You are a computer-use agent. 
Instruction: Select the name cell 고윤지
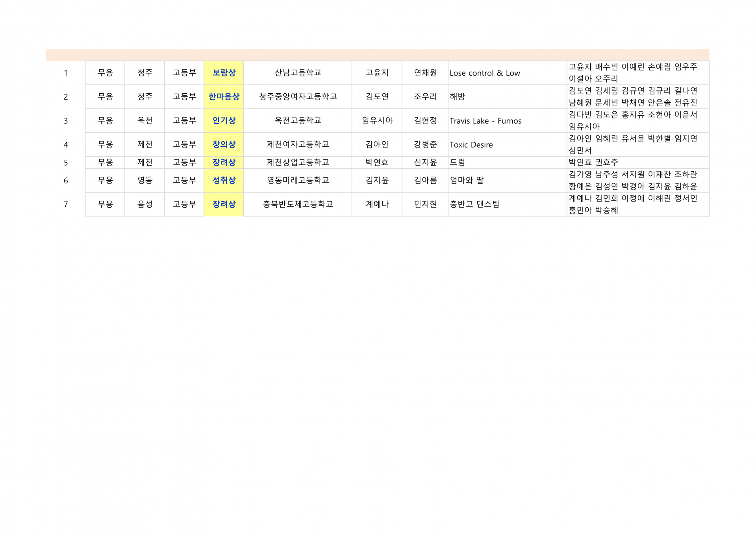pos(377,73)
